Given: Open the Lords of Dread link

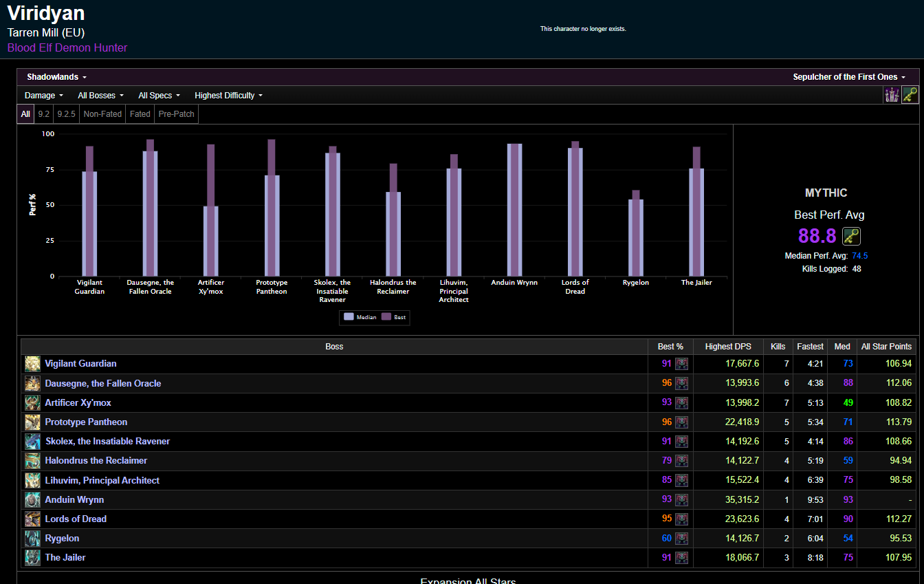Looking at the screenshot, I should click(x=76, y=519).
